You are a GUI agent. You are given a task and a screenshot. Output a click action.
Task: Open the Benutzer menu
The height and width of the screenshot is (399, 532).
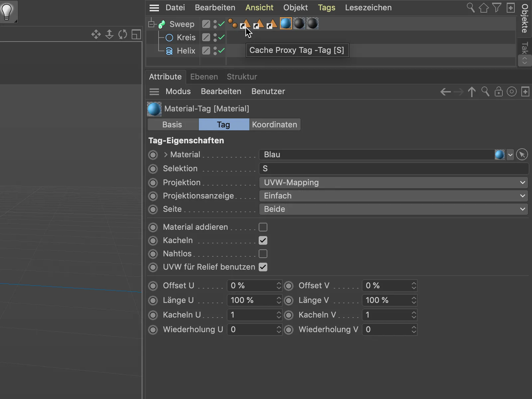tap(268, 91)
